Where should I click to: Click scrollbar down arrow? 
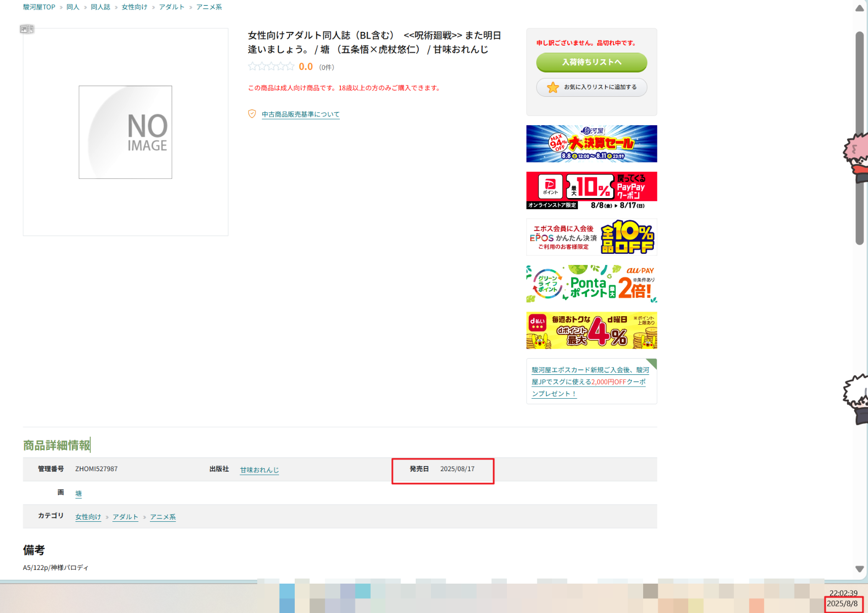click(859, 569)
